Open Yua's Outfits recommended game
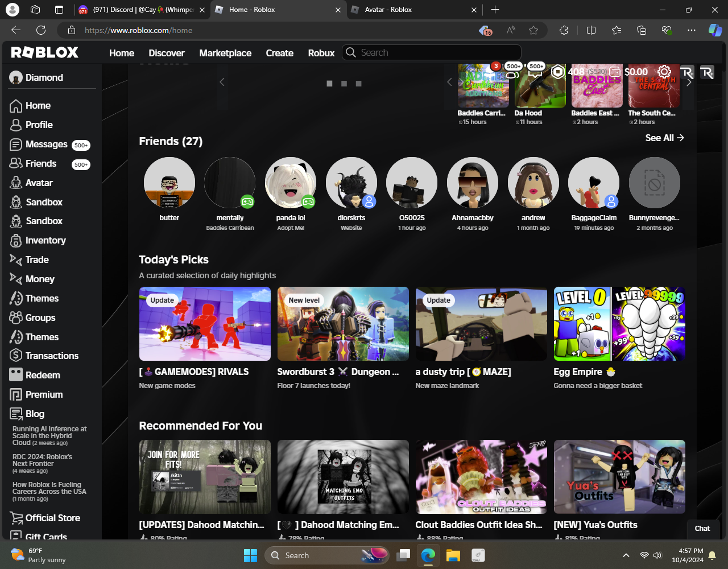Screen dimensions: 728x569 coord(619,477)
